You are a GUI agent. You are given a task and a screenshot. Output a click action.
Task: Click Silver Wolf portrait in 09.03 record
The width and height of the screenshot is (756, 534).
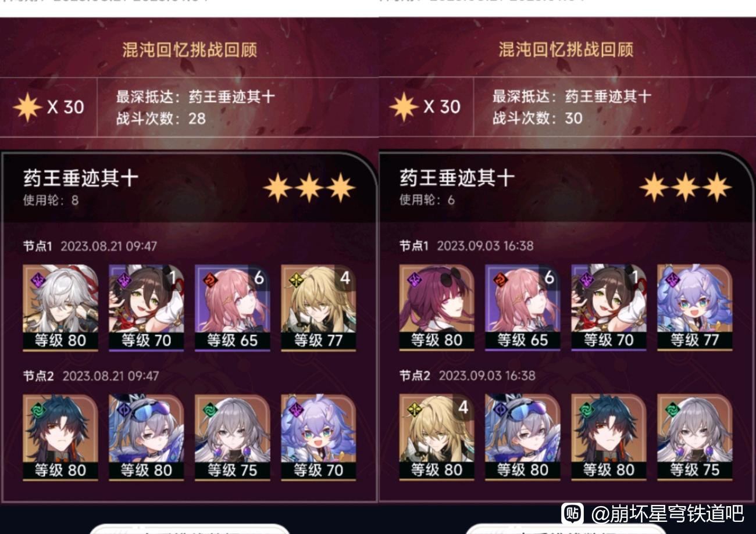click(x=523, y=437)
